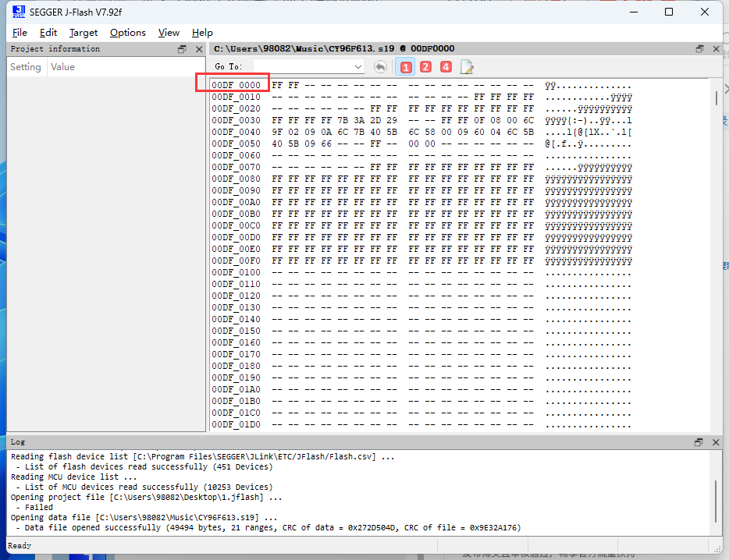Click 'Opening project file' log line
Image resolution: width=729 pixels, height=560 pixels.
coord(147,498)
